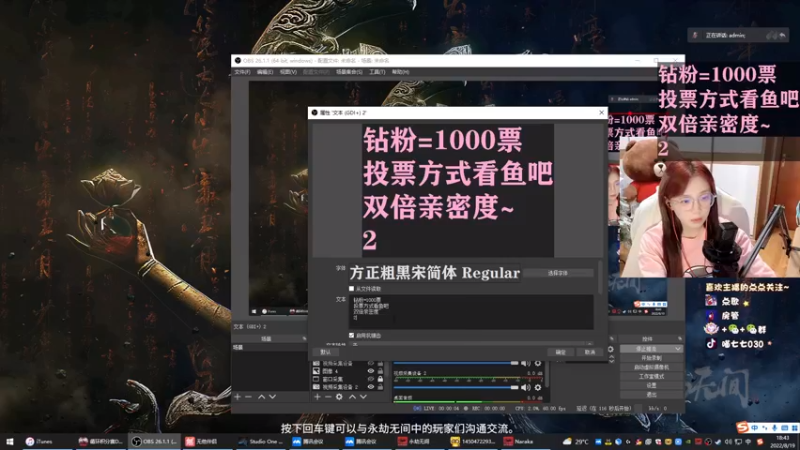This screenshot has width=800, height=450.
Task: Click the weather 29°C tray item
Action: click(576, 442)
